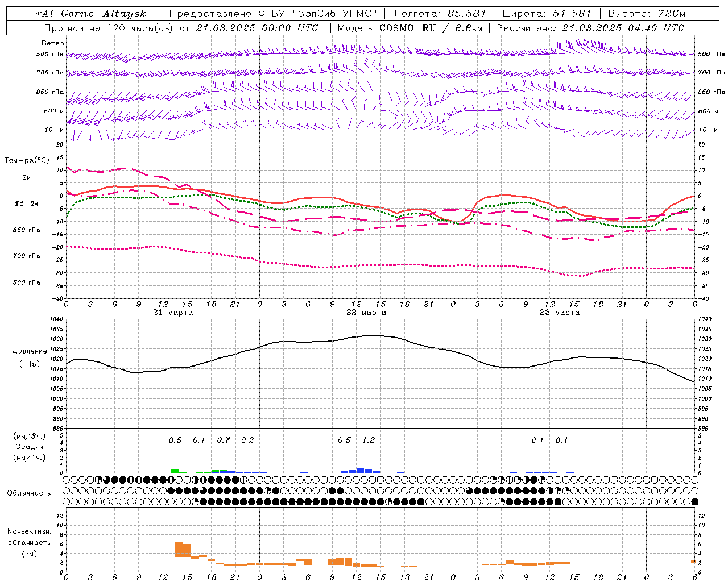The height and width of the screenshot is (582, 728).
Task: Click the elevation text Высота: 726м
Action: (x=647, y=14)
